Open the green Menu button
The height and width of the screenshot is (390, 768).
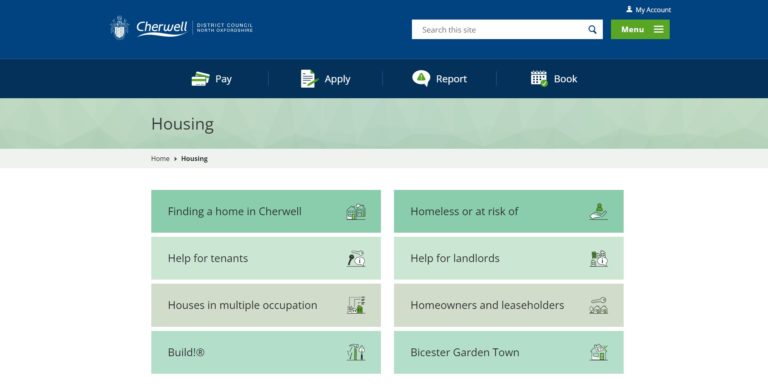(x=640, y=29)
